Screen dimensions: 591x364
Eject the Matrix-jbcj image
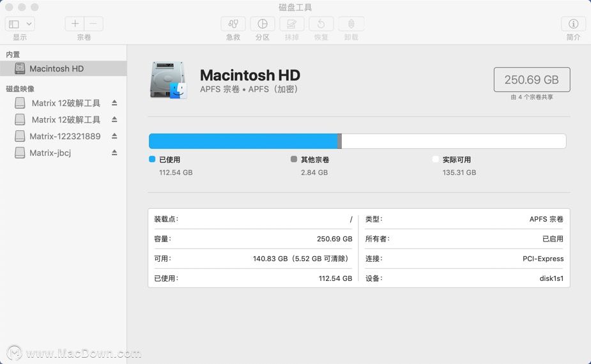click(114, 153)
